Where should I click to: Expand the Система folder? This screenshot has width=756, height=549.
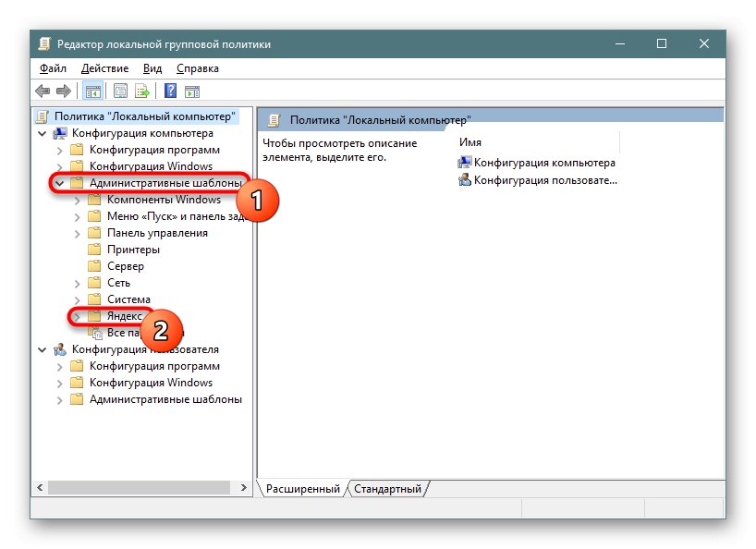point(77,300)
